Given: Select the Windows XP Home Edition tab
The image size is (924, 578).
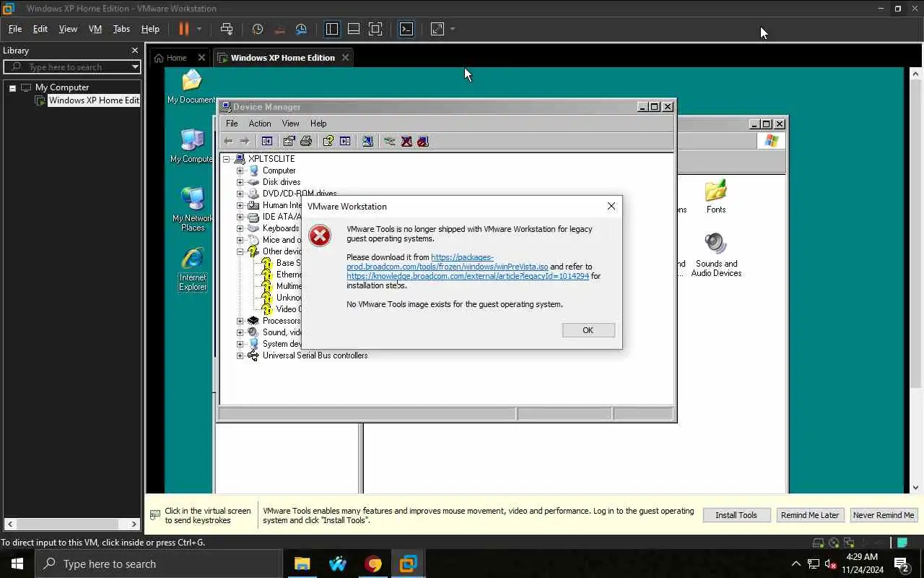Looking at the screenshot, I should [282, 58].
